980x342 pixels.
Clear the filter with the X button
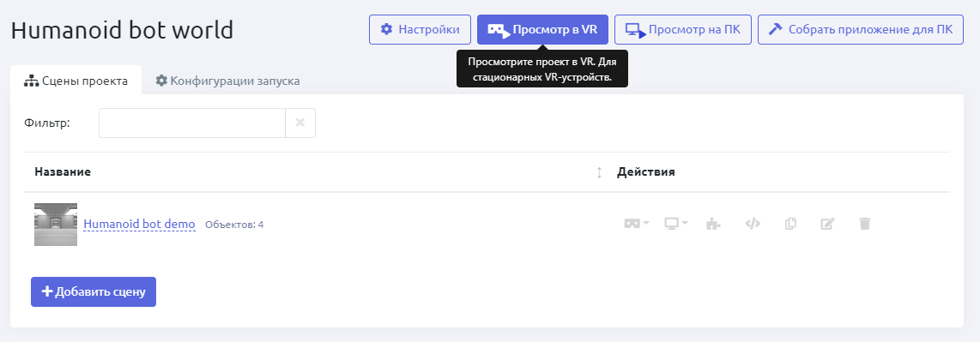(300, 123)
